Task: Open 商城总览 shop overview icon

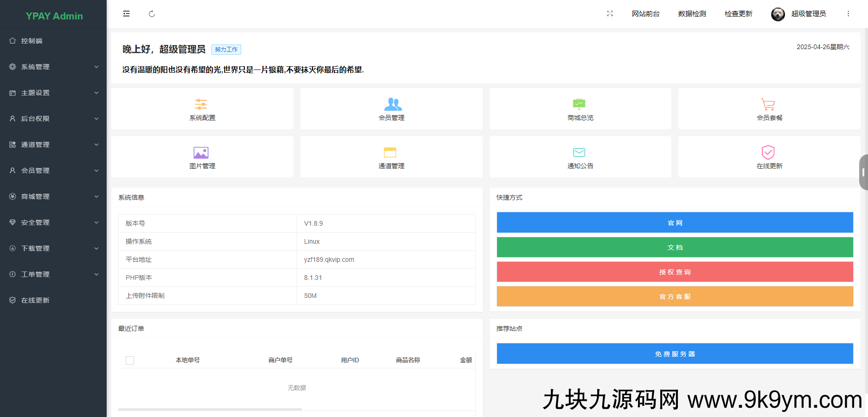Action: [580, 104]
